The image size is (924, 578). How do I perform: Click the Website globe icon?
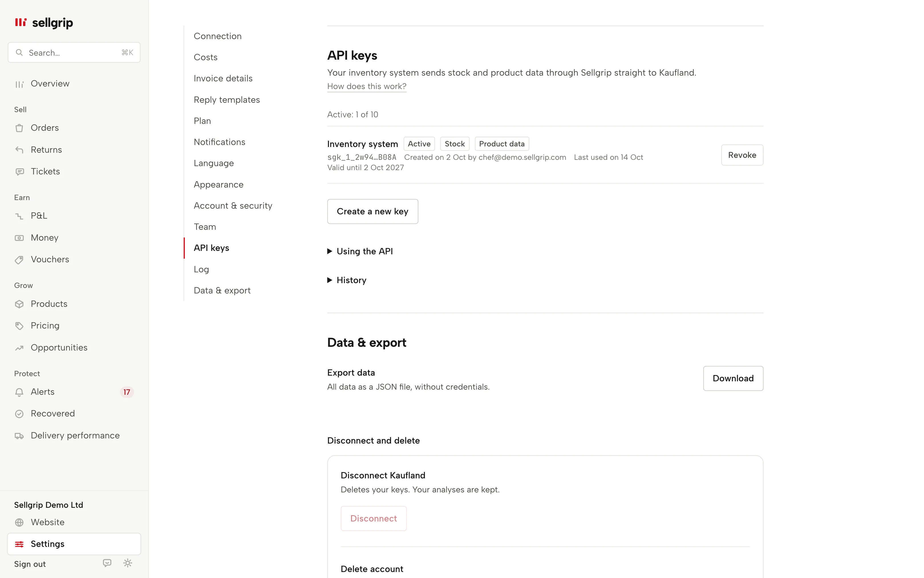tap(19, 522)
